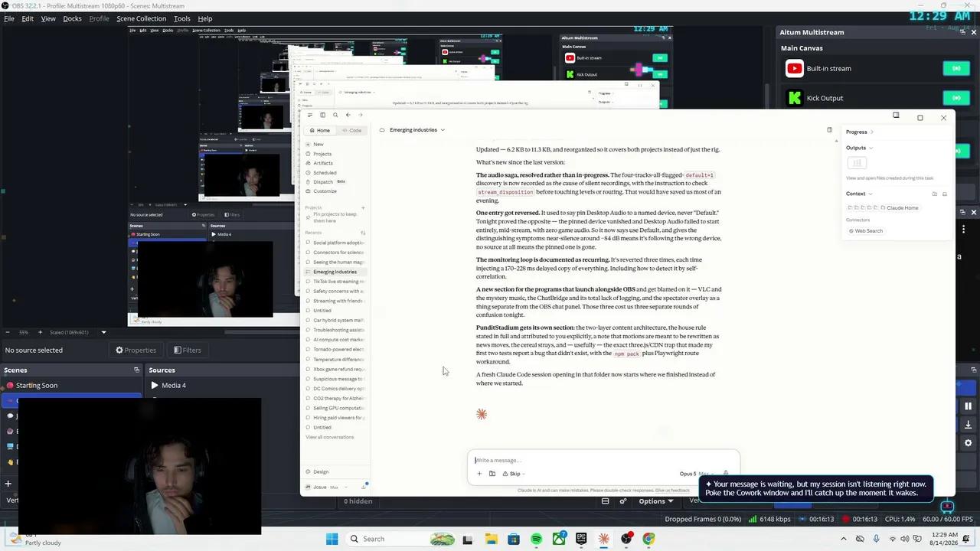Open the sidebar menu icon in Claude
This screenshot has width=980, height=551.
(309, 115)
